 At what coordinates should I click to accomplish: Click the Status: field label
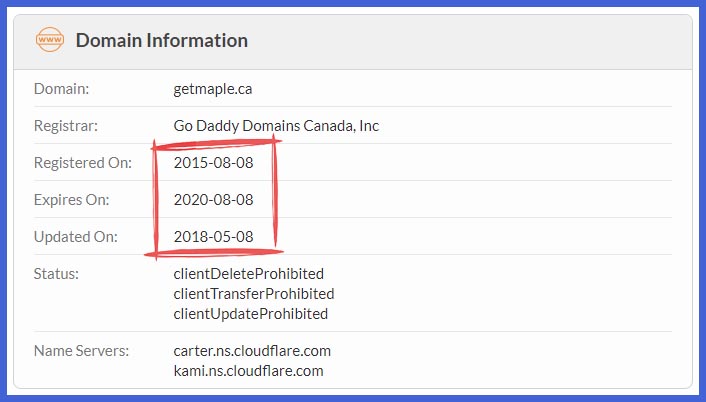(56, 274)
